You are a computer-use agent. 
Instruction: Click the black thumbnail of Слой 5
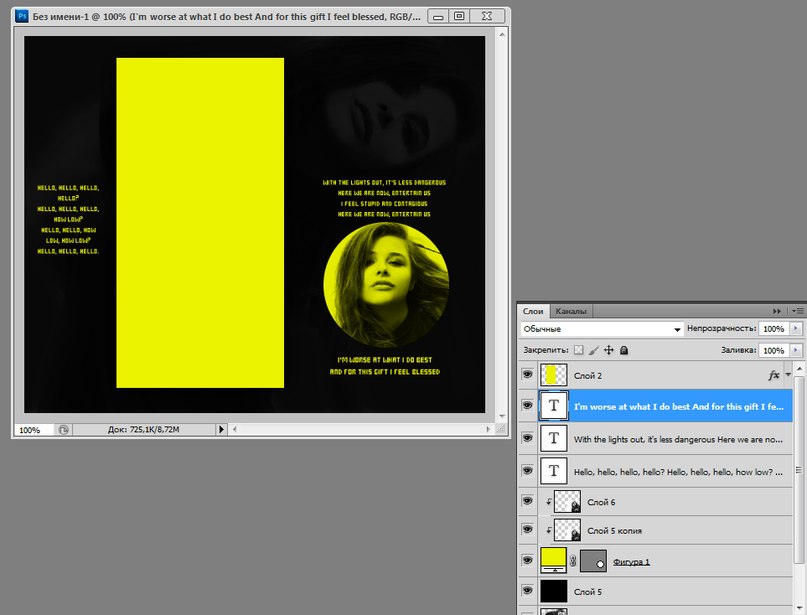[x=554, y=591]
